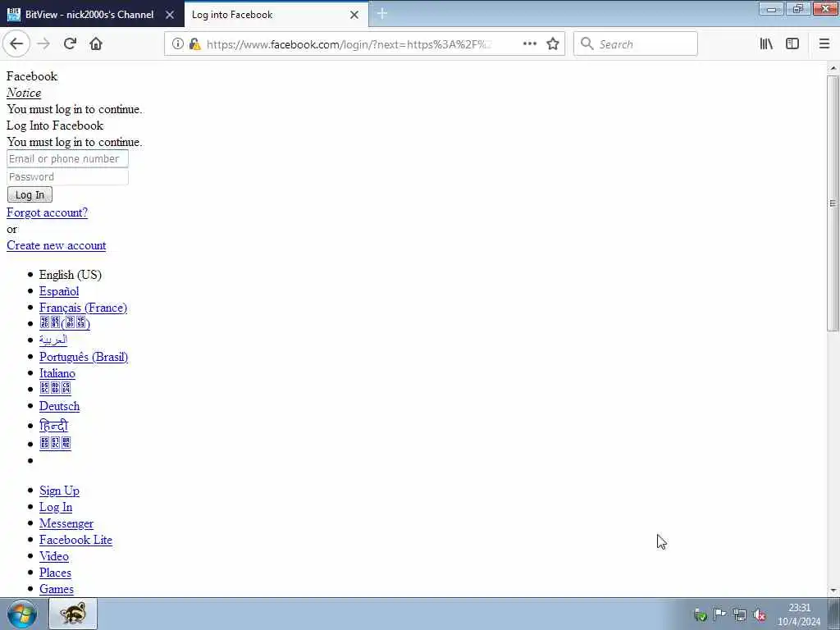The width and height of the screenshot is (840, 630).
Task: Follow the Create new account link
Action: (x=57, y=245)
